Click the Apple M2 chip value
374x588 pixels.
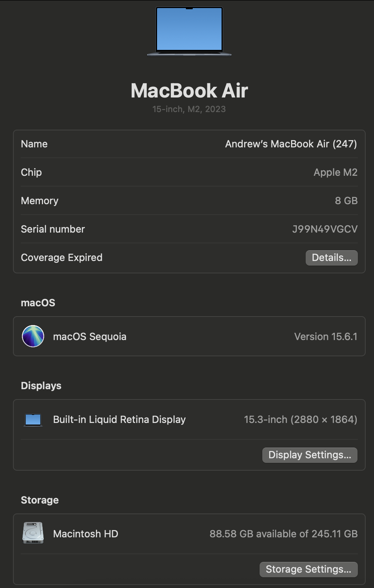point(335,172)
